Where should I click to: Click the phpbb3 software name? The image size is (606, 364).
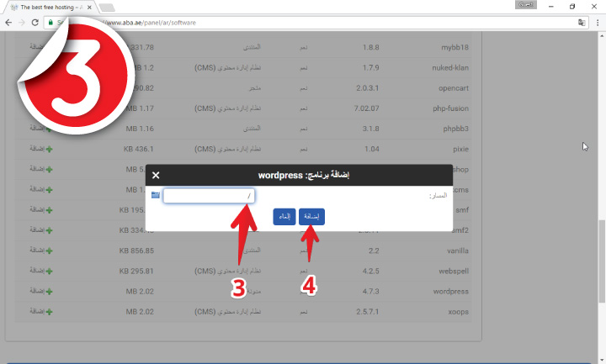tap(455, 129)
